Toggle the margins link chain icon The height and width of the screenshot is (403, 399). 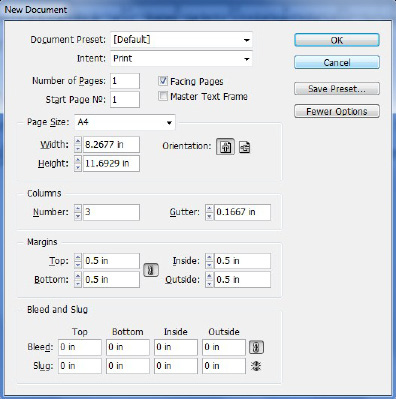pyautogui.click(x=151, y=270)
